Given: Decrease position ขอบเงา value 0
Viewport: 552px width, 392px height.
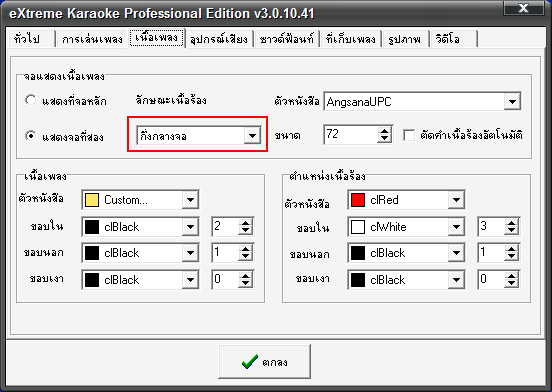Looking at the screenshot, I should point(512,284).
